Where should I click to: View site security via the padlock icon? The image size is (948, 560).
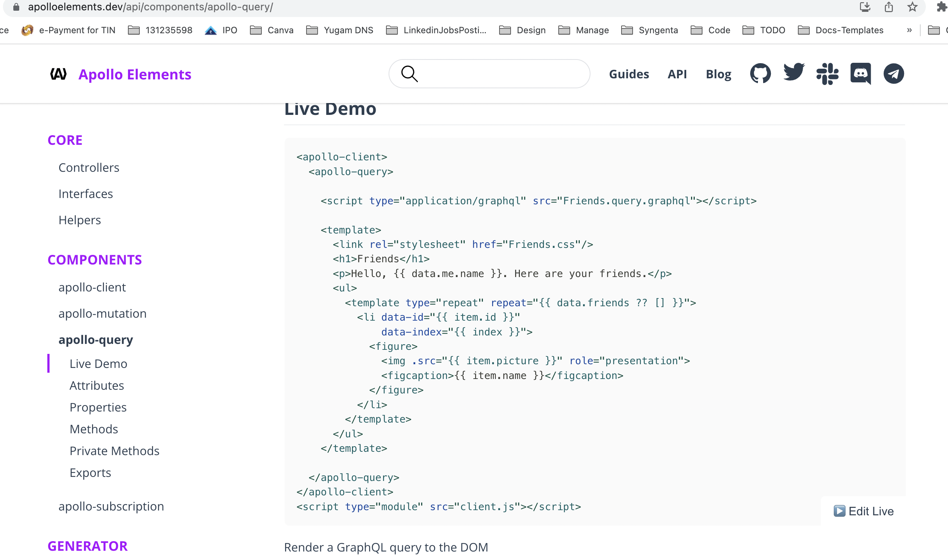pos(16,7)
